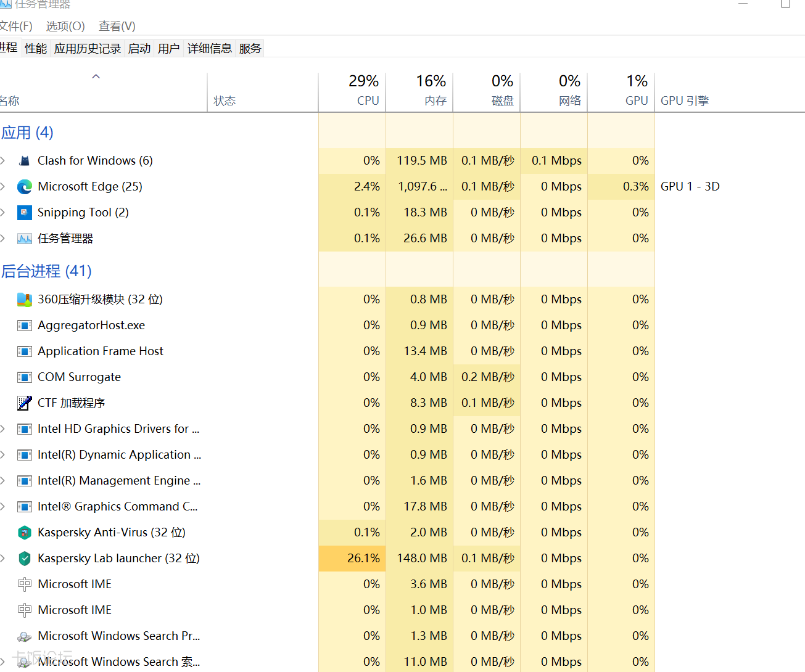This screenshot has width=805, height=672.
Task: Click the Microsoft IME icon with 3.6 MB
Action: 25,584
